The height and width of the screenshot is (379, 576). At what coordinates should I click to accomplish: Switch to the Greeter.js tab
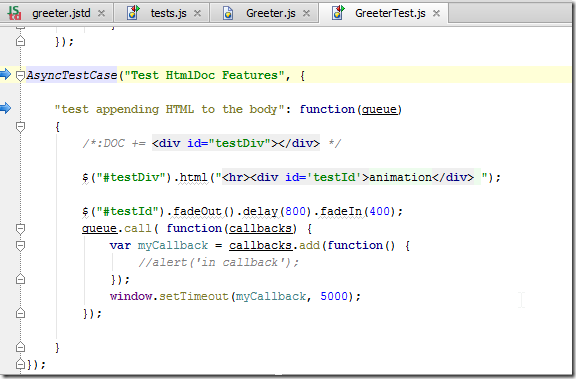tap(271, 14)
